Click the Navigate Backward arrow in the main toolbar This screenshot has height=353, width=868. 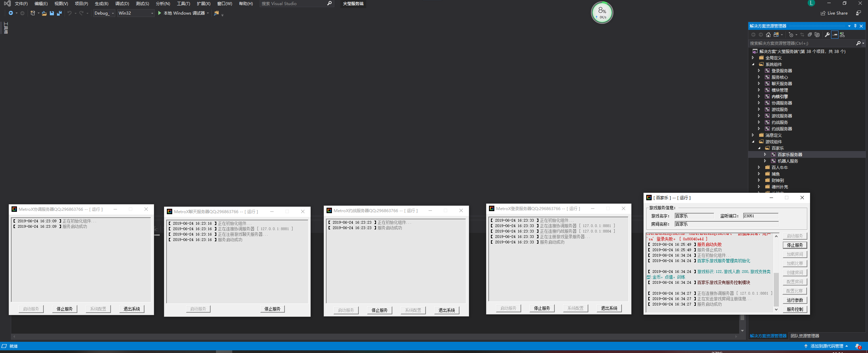click(x=11, y=13)
